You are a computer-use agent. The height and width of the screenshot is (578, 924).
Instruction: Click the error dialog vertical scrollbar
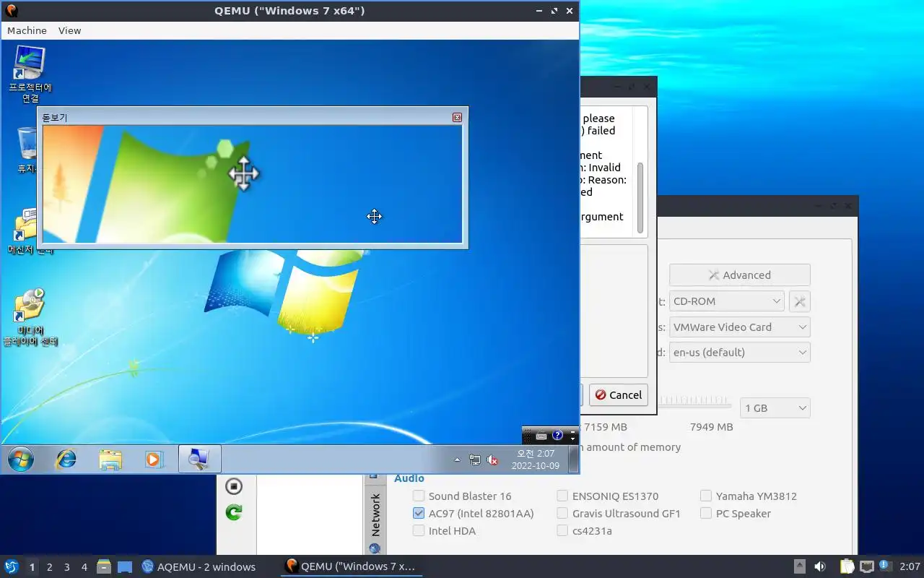pyautogui.click(x=640, y=197)
